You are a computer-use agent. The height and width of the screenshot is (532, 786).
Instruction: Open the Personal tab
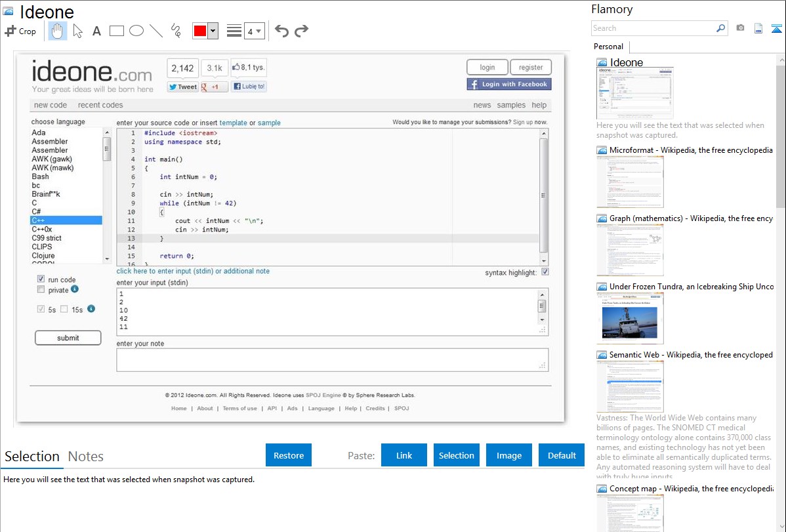point(609,47)
